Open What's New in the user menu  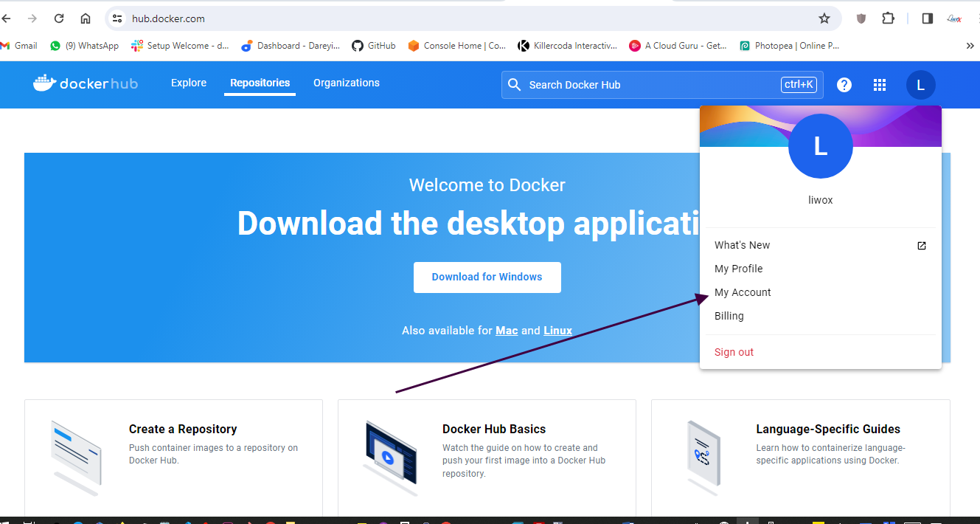click(742, 245)
